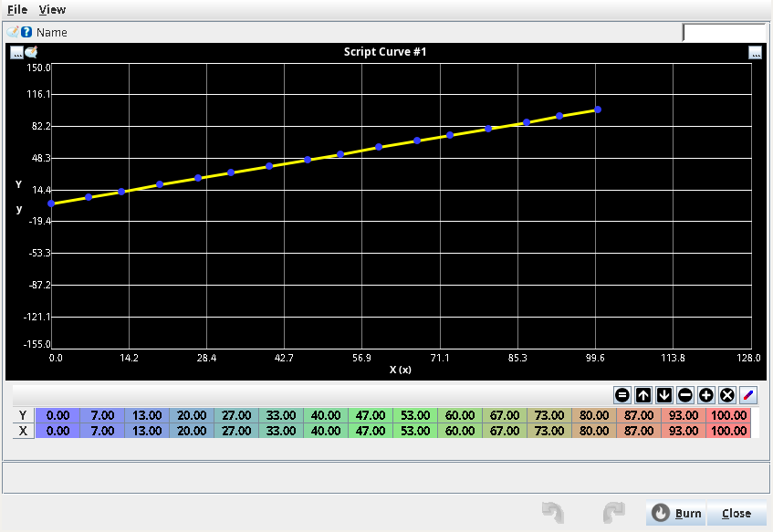
Task: Select the X row cell 47.00
Action: point(371,431)
